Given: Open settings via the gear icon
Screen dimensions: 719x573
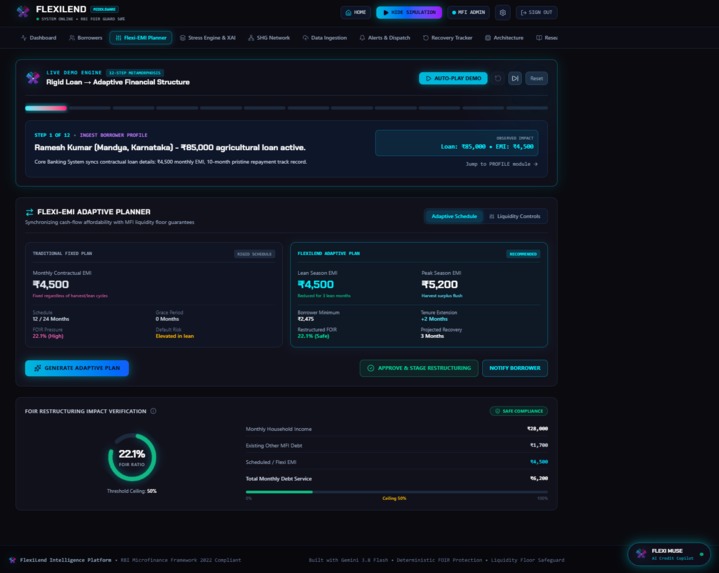Looking at the screenshot, I should pos(503,12).
